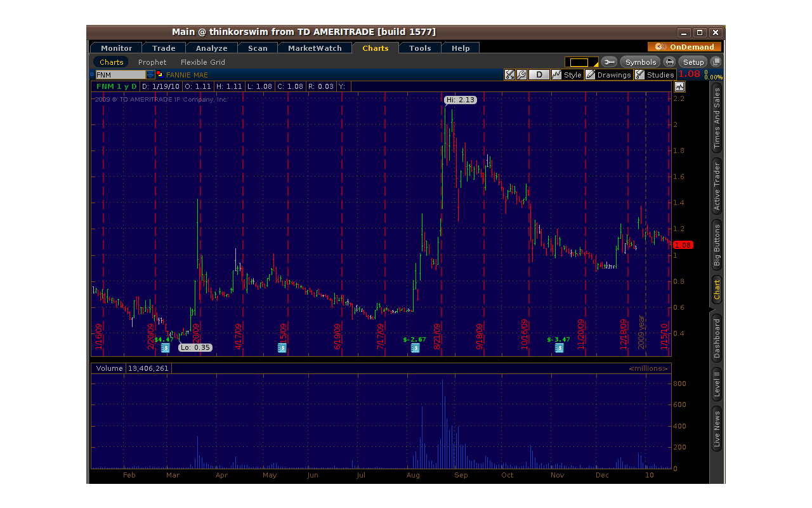
Task: Click the link/key icon beside Symbols
Action: click(609, 62)
